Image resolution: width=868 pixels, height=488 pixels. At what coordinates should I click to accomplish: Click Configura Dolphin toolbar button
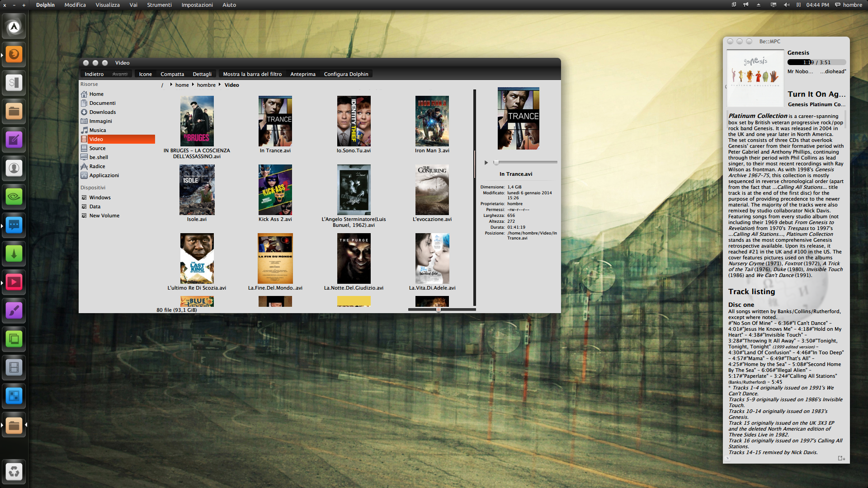(346, 74)
